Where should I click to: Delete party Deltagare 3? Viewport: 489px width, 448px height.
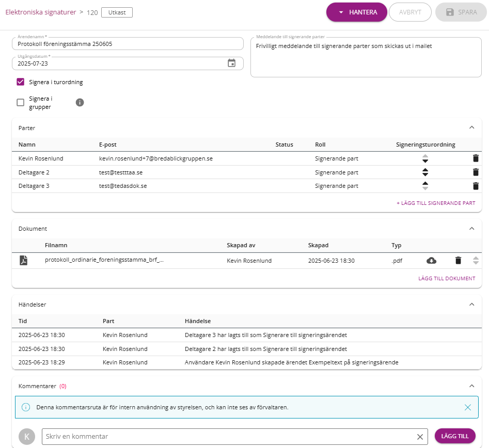click(476, 186)
